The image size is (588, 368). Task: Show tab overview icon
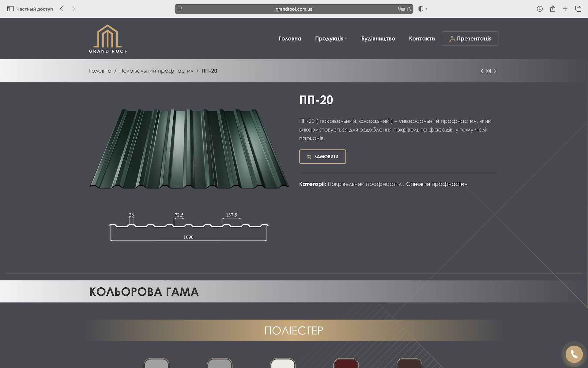click(578, 9)
